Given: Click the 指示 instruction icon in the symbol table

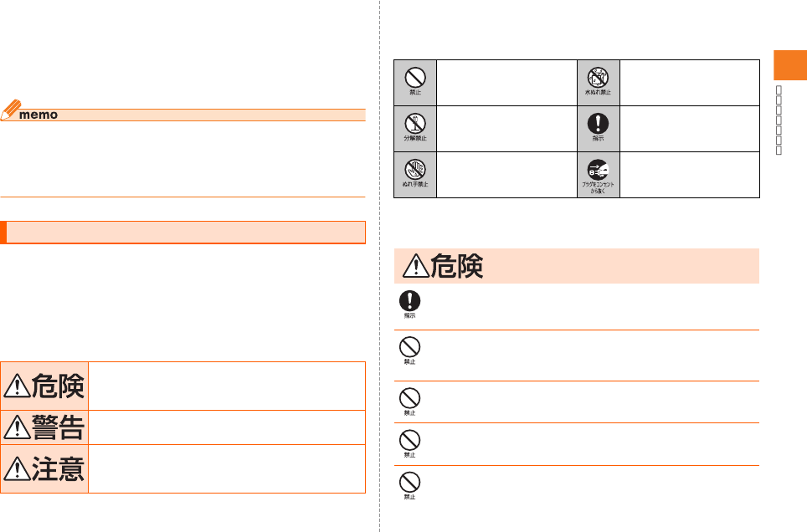Looking at the screenshot, I should (598, 128).
